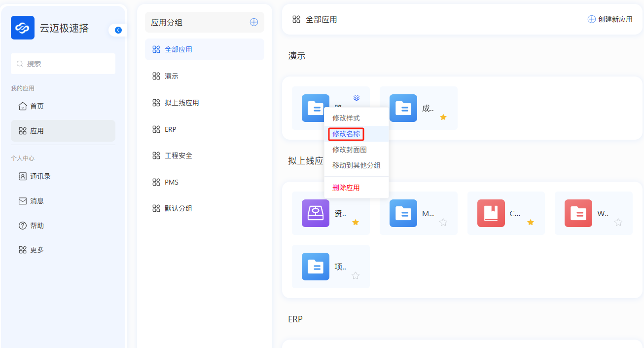This screenshot has height=348, width=644.
Task: Click the plus icon beside 应用分组
Action: tap(254, 22)
